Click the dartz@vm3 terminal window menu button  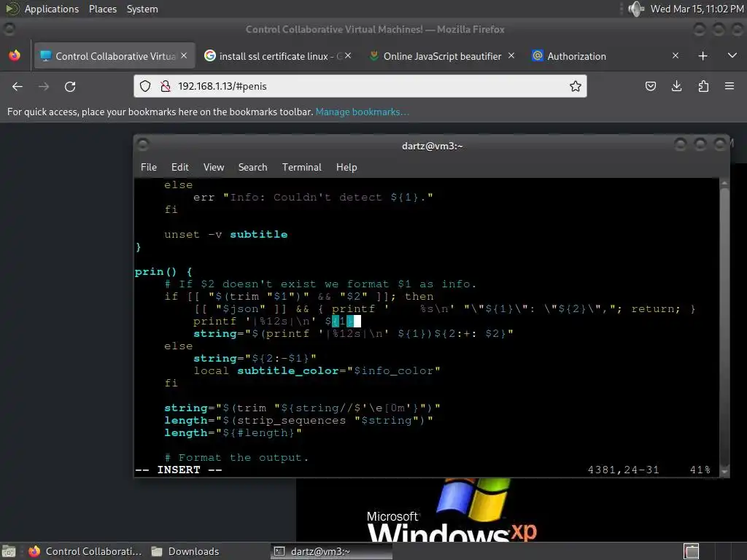click(x=142, y=144)
